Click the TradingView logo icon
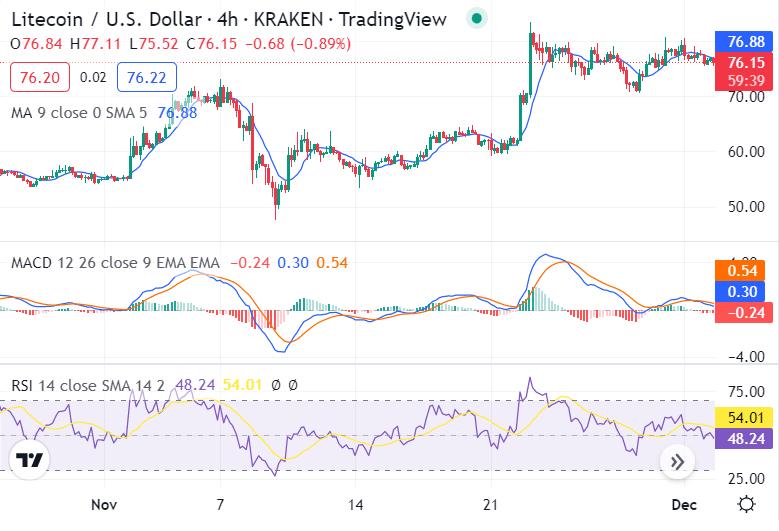This screenshot has height=531, width=779. (31, 460)
